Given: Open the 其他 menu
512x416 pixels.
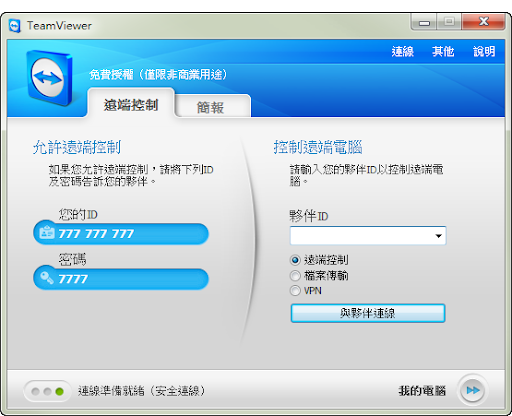Looking at the screenshot, I should coord(443,51).
